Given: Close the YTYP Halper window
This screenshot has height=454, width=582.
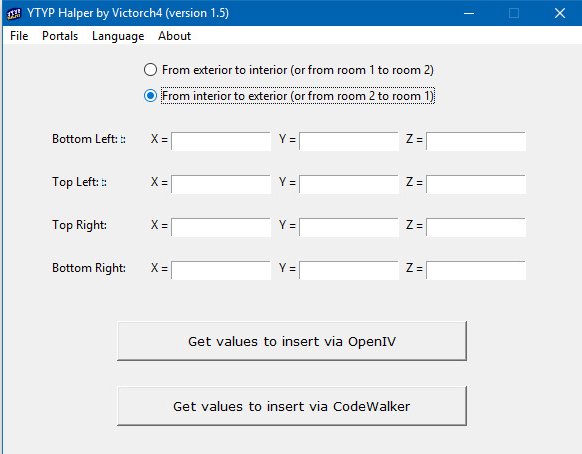Looking at the screenshot, I should coord(560,13).
